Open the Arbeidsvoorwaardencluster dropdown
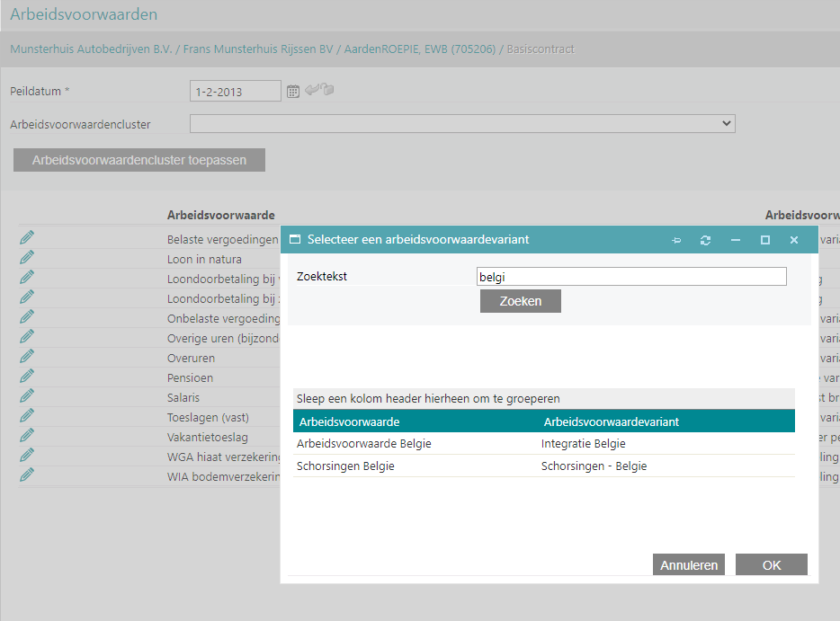 click(x=462, y=124)
